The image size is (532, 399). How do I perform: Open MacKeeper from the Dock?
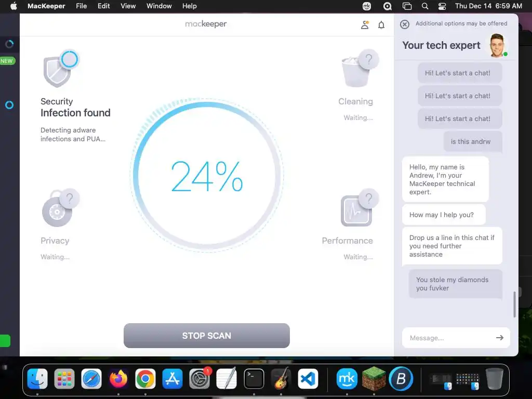(347, 379)
